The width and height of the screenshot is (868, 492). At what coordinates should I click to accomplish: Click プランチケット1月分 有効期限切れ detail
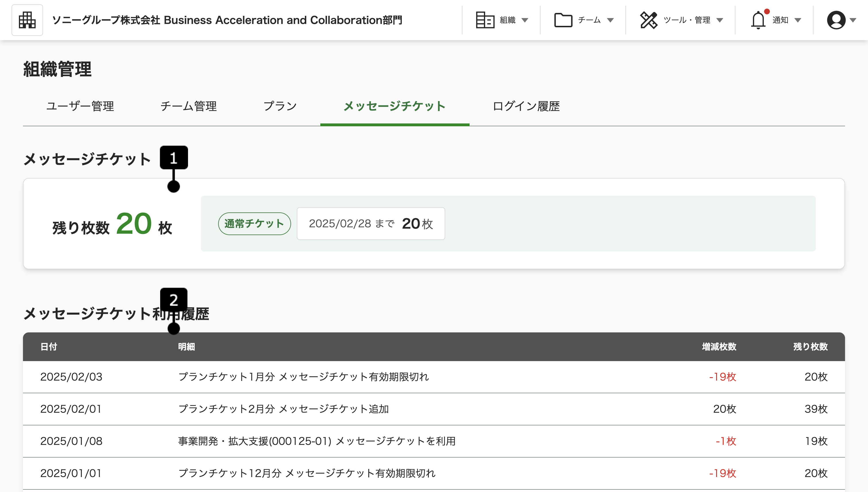coord(303,377)
